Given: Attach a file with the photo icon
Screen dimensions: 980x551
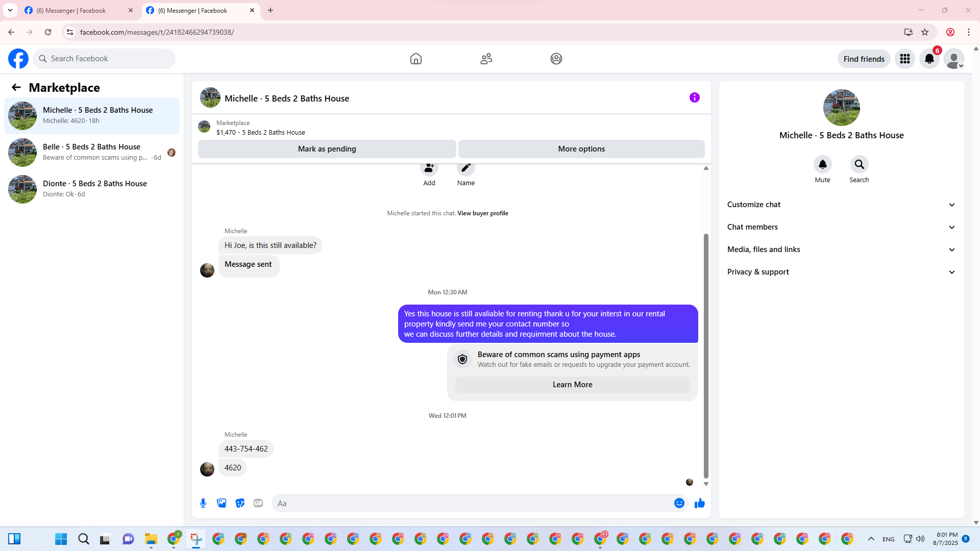Looking at the screenshot, I should (x=222, y=503).
